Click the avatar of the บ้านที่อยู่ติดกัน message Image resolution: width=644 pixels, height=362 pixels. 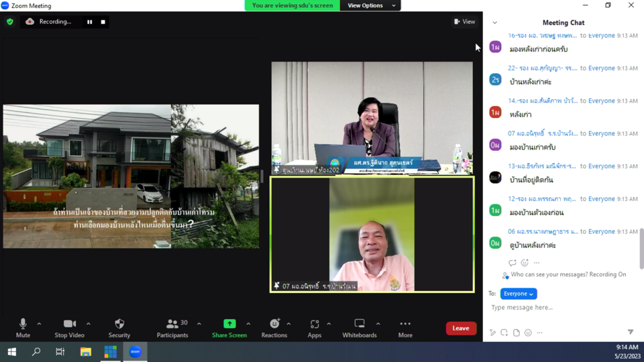click(495, 177)
